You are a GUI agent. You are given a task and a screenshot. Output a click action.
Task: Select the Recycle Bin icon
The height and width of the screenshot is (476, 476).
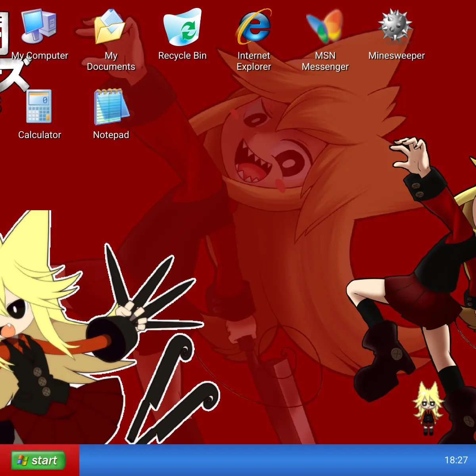coord(182,27)
